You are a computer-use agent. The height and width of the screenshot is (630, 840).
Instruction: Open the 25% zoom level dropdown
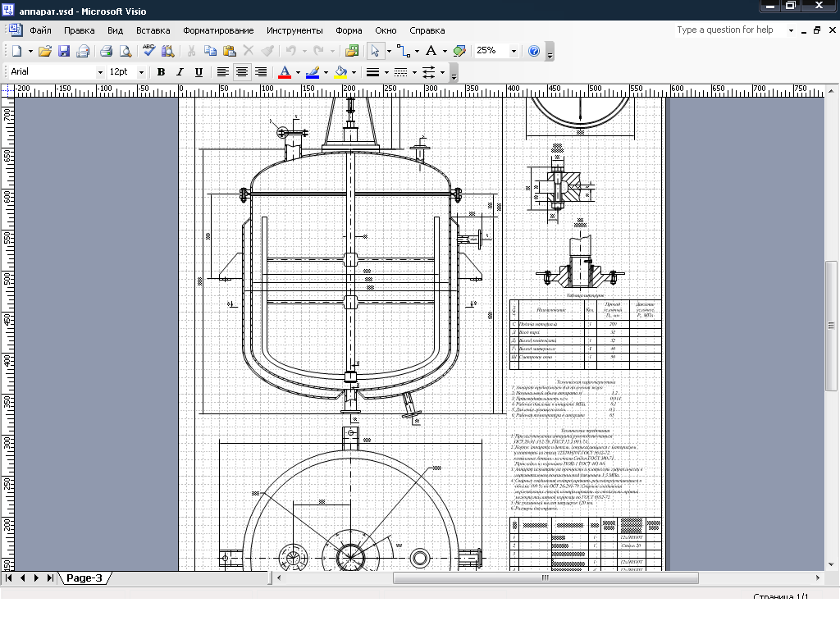pos(514,51)
